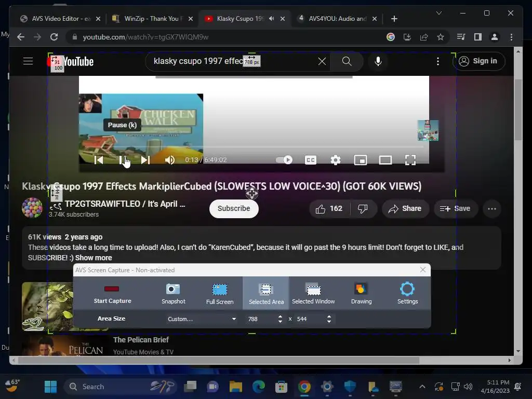Open the Area Size Custom dropdown

pyautogui.click(x=201, y=319)
